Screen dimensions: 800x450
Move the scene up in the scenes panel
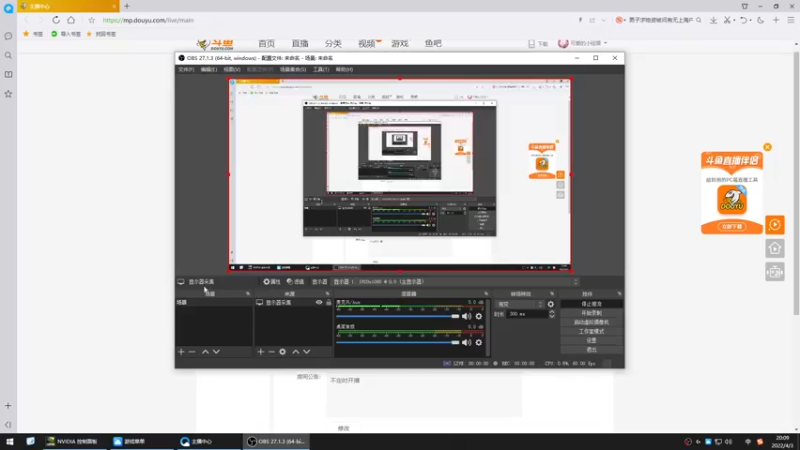[205, 352]
